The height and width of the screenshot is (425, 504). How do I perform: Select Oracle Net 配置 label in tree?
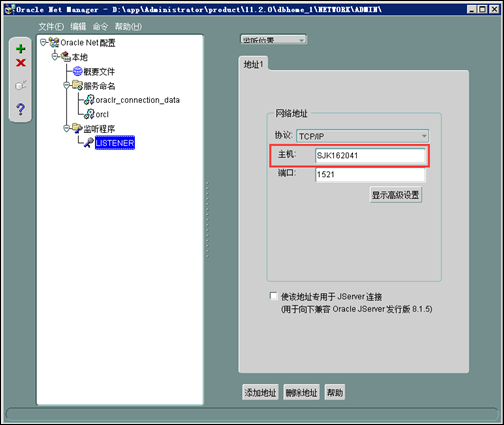coord(88,43)
